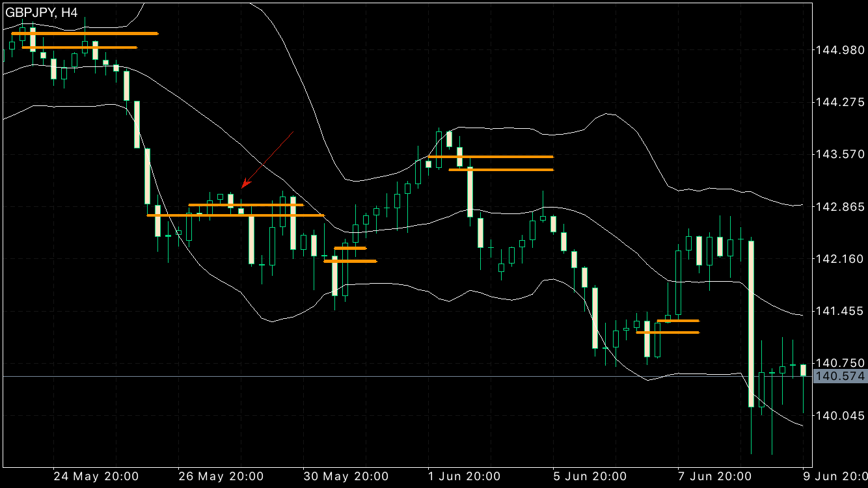
Task: Select the longest orange line above 26 May 20:00
Action: [236, 215]
